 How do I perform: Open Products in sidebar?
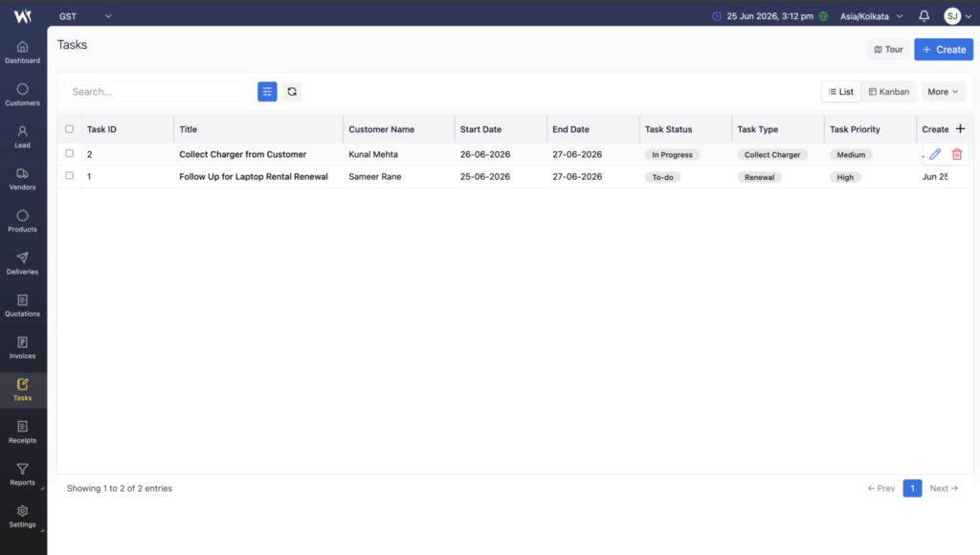23,221
